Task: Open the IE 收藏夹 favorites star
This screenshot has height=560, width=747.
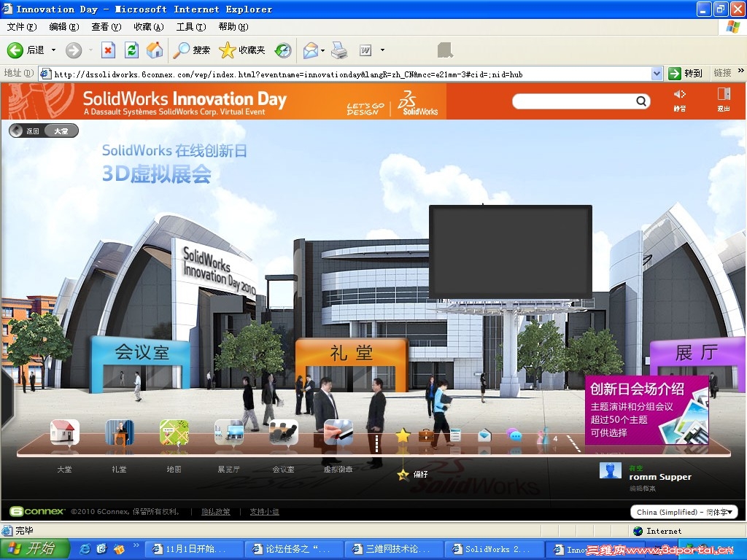Action: click(x=242, y=50)
